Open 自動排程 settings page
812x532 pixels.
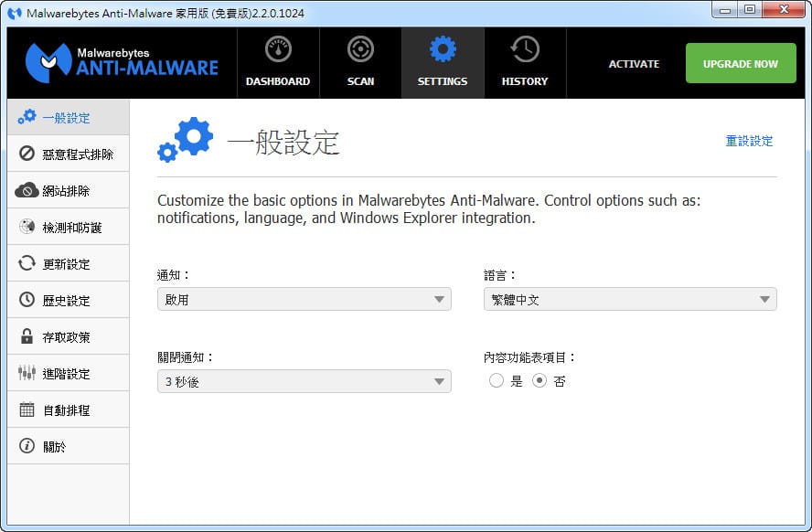69,410
